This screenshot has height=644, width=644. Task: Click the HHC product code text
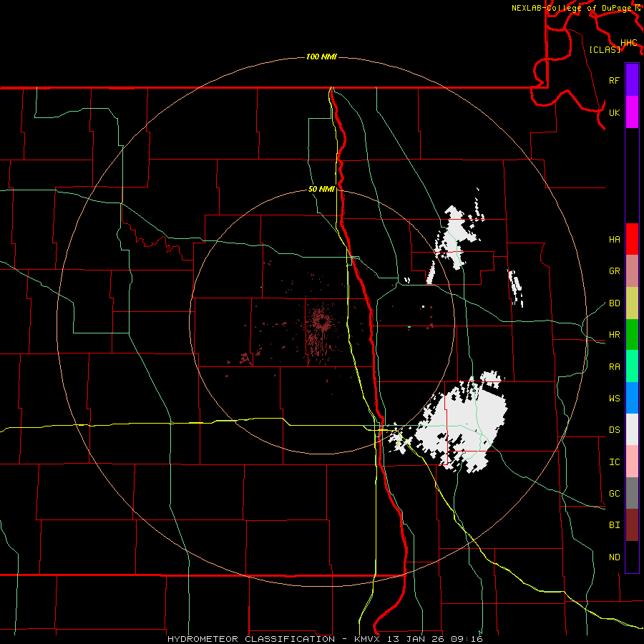click(628, 43)
